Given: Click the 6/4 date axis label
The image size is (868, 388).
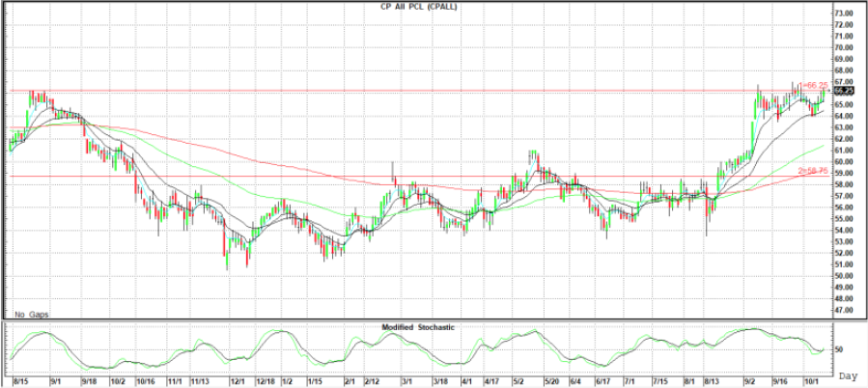Looking at the screenshot, I should tap(574, 382).
